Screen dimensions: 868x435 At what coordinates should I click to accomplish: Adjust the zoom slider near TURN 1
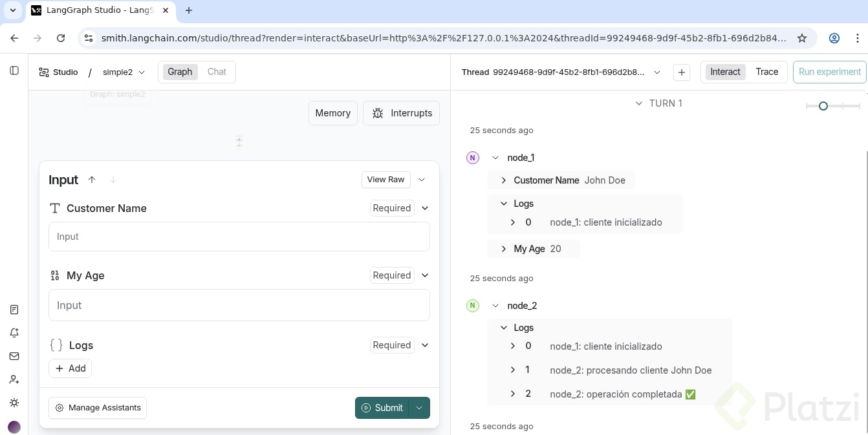tap(823, 106)
